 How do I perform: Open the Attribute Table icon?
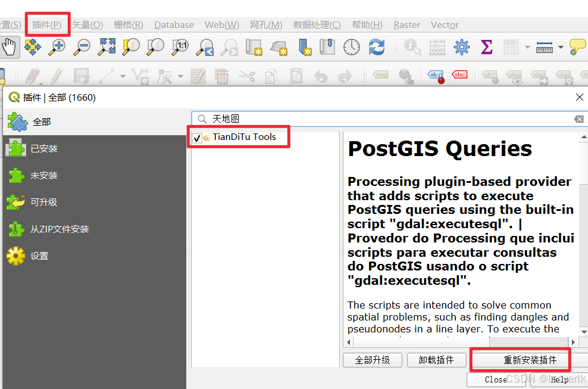pyautogui.click(x=511, y=47)
